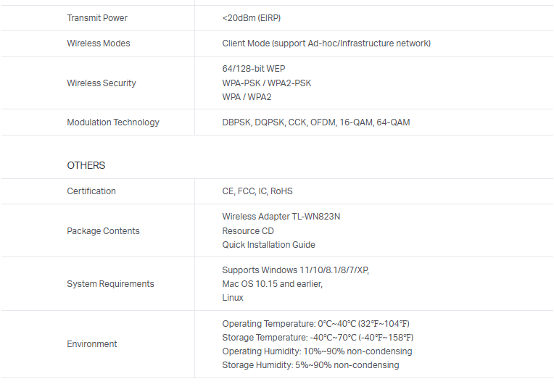Viewport: 554px width, 392px height.
Task: Click the WPA-PSK / WPA2-PSK line
Action: pos(267,83)
